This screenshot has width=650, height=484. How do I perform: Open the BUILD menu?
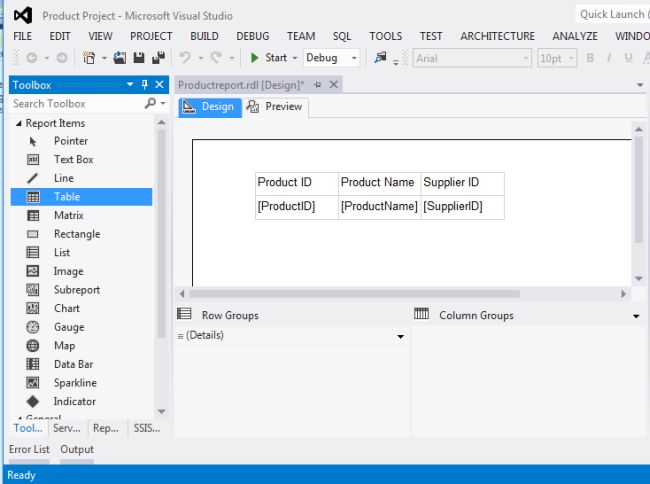coord(204,36)
